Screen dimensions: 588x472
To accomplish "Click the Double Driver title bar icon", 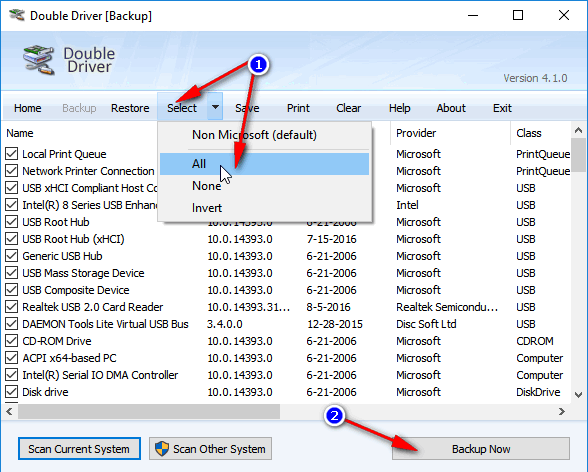I will coord(17,15).
